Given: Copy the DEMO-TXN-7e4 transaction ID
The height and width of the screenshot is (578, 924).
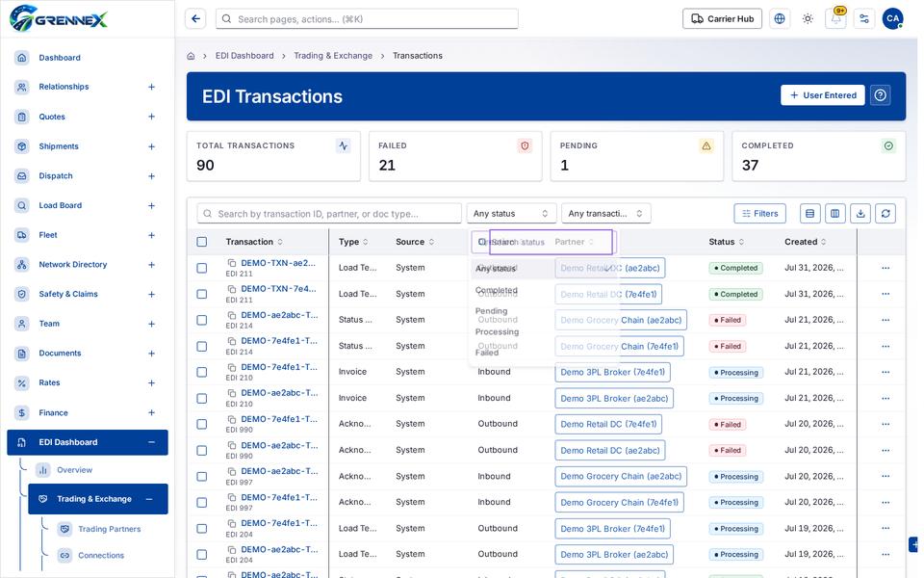Looking at the screenshot, I should coord(232,289).
